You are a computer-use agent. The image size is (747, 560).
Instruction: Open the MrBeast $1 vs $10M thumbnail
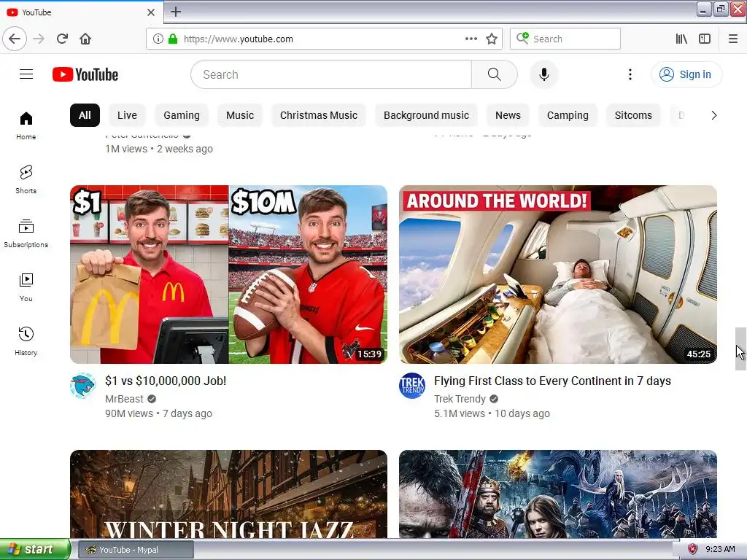(228, 274)
